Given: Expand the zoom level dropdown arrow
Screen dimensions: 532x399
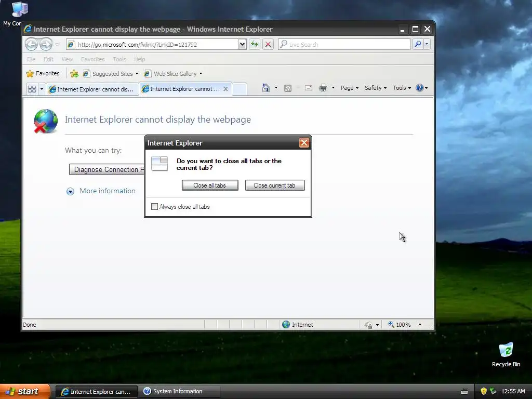Looking at the screenshot, I should tap(420, 325).
